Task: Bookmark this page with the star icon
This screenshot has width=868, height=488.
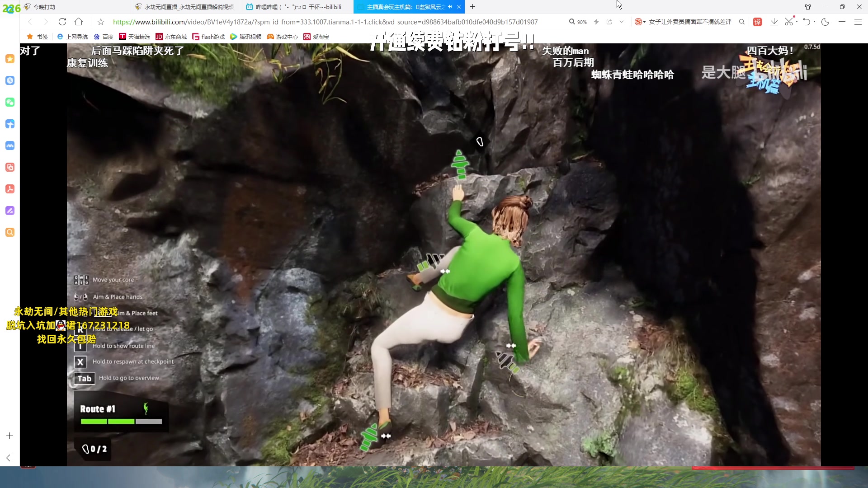Action: (101, 22)
